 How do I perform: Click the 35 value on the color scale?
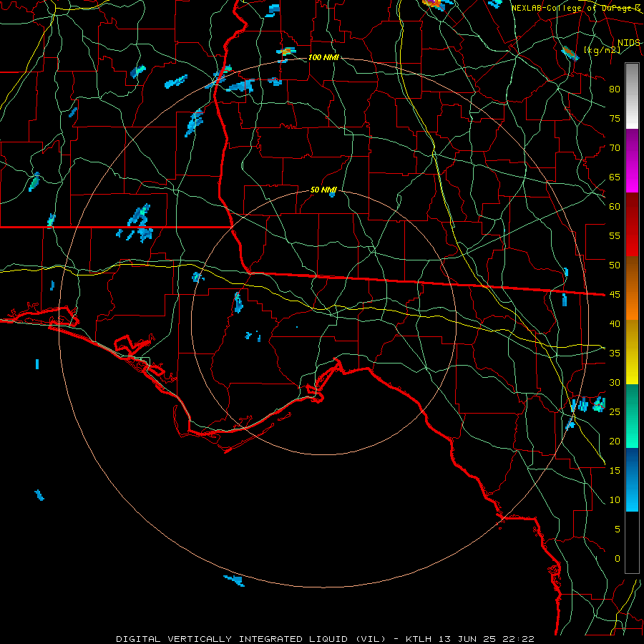615,353
